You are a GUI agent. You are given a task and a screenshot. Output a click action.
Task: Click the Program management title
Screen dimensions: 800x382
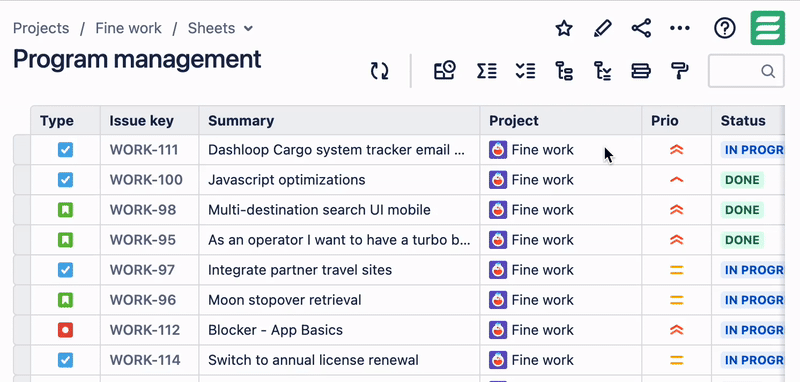click(x=137, y=60)
